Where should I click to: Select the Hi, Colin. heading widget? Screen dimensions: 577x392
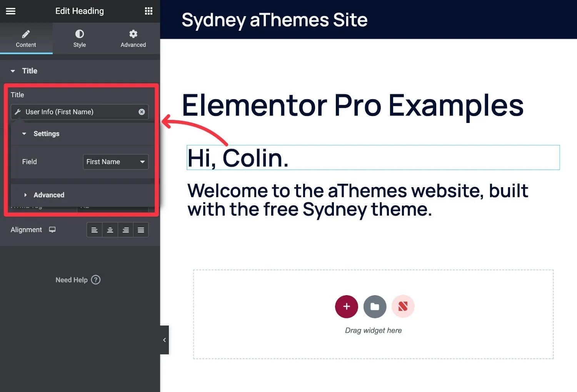373,158
